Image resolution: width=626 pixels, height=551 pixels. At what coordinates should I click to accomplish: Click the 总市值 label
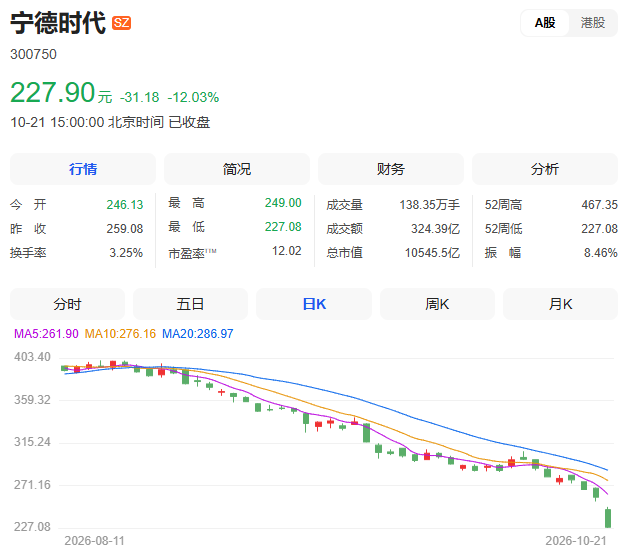pyautogui.click(x=345, y=253)
